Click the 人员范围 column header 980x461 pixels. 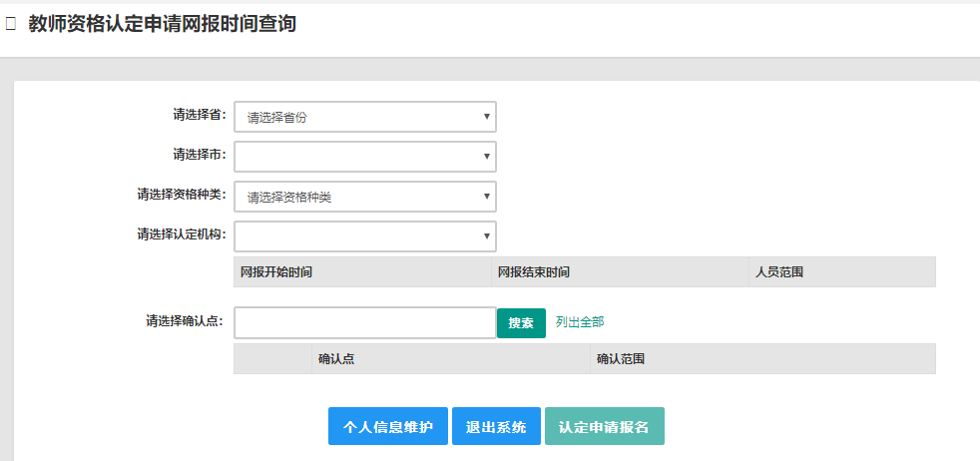point(779,271)
